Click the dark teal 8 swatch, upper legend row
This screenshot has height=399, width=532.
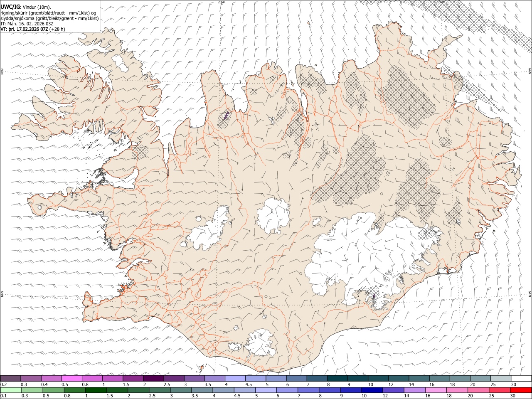(337, 378)
